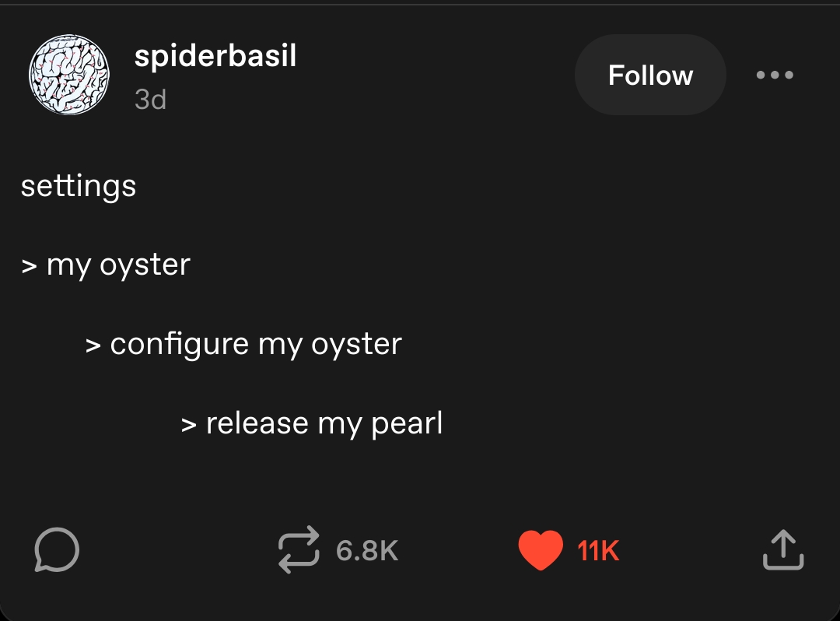Click the 3d post timestamp
Image resolution: width=840 pixels, height=621 pixels.
[150, 100]
